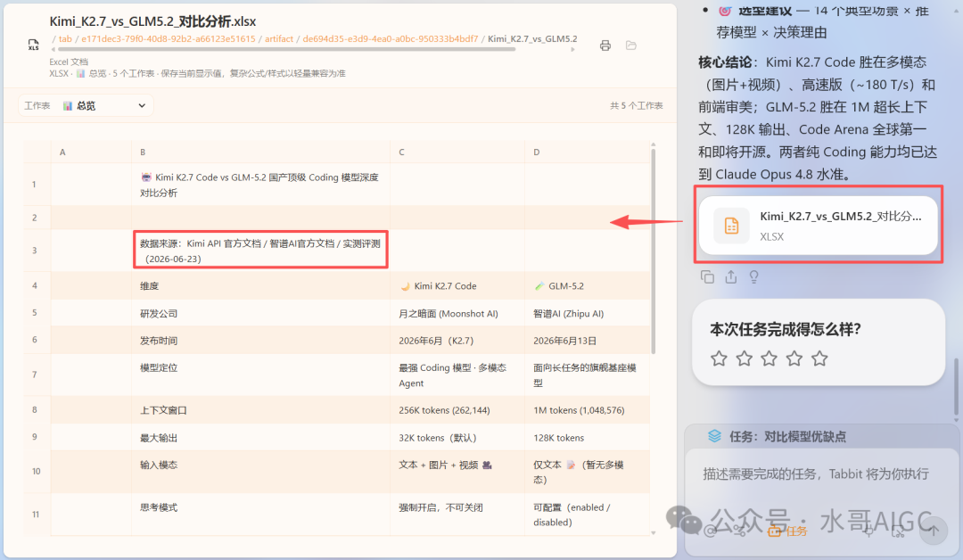The width and height of the screenshot is (963, 560).
Task: Click the Kimi_K2.7_vs_GLM5.2 breadcrumb segment
Action: coord(532,38)
